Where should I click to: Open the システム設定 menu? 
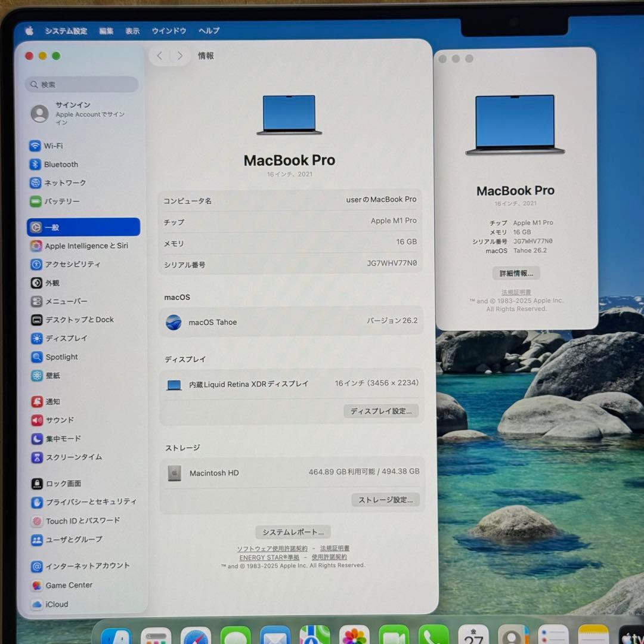(x=66, y=31)
